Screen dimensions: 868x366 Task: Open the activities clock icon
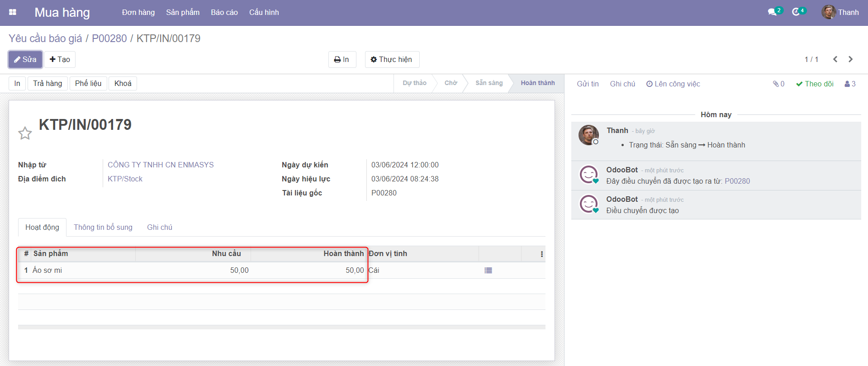click(x=796, y=12)
